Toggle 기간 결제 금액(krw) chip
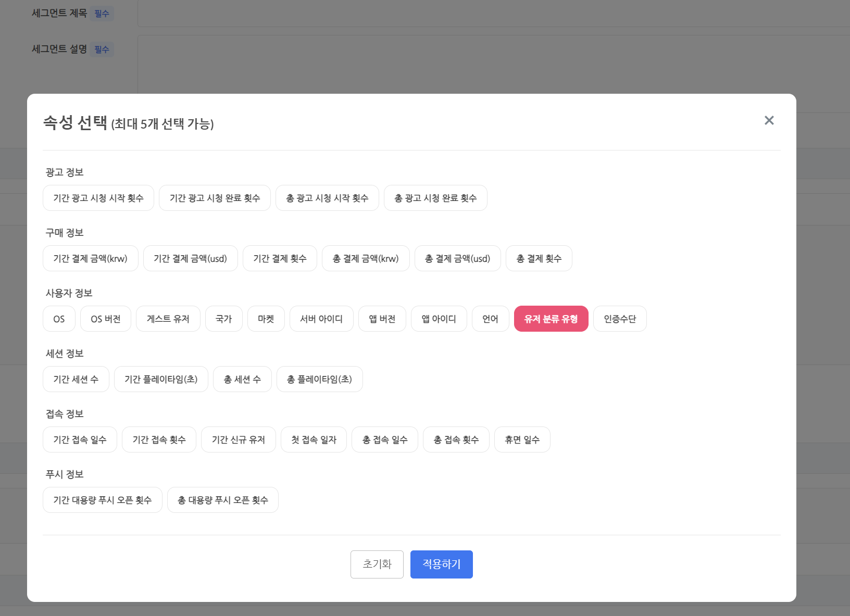 coord(91,258)
